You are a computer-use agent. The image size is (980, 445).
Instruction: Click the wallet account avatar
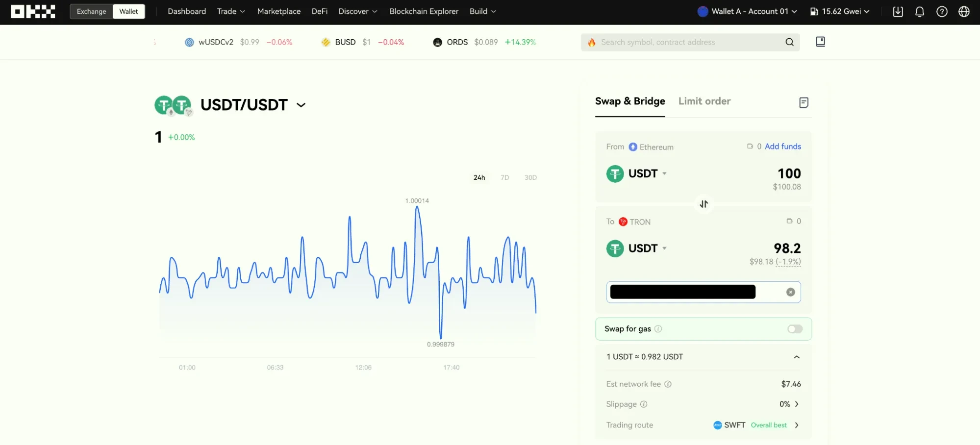pyautogui.click(x=703, y=11)
